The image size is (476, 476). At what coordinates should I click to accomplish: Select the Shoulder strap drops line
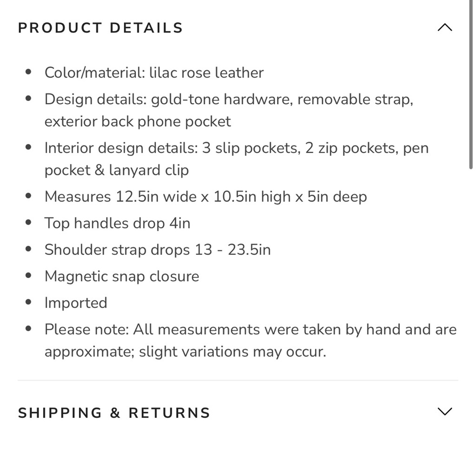[157, 250]
